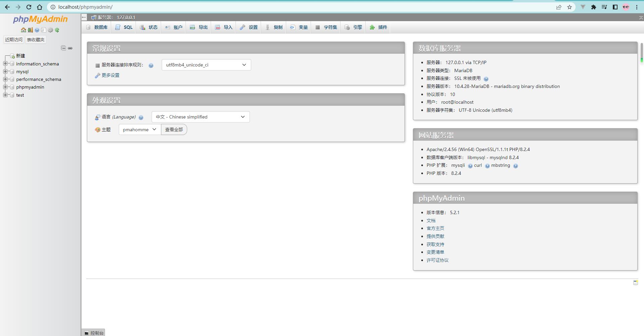Open phpMyAdmin documentation help icon in sidebar

pyautogui.click(x=37, y=30)
